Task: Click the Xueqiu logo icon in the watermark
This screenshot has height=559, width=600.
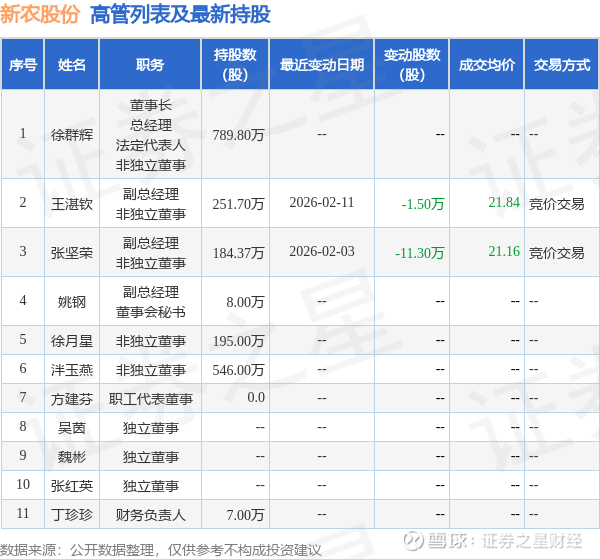Action: coord(414,541)
